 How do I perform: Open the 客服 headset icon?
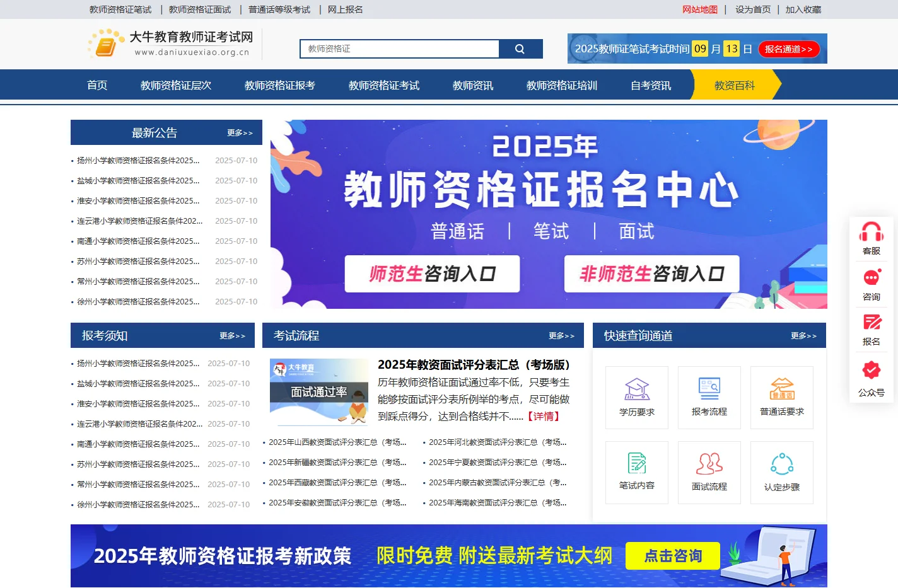(x=871, y=232)
